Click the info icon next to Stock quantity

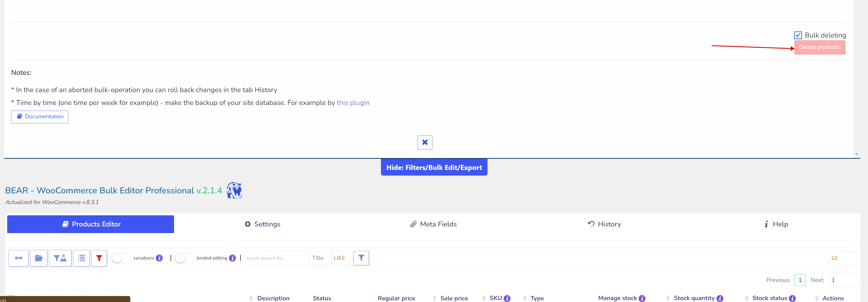(x=720, y=298)
